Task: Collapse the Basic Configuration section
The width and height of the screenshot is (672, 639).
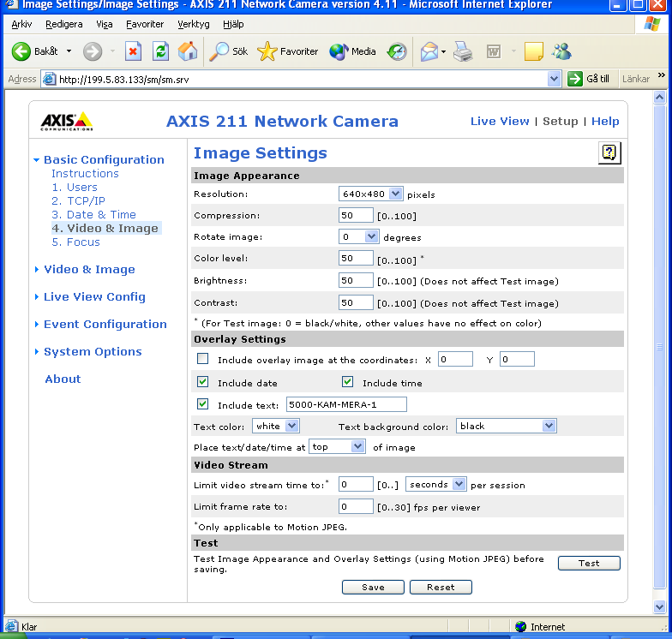Action: click(36, 159)
